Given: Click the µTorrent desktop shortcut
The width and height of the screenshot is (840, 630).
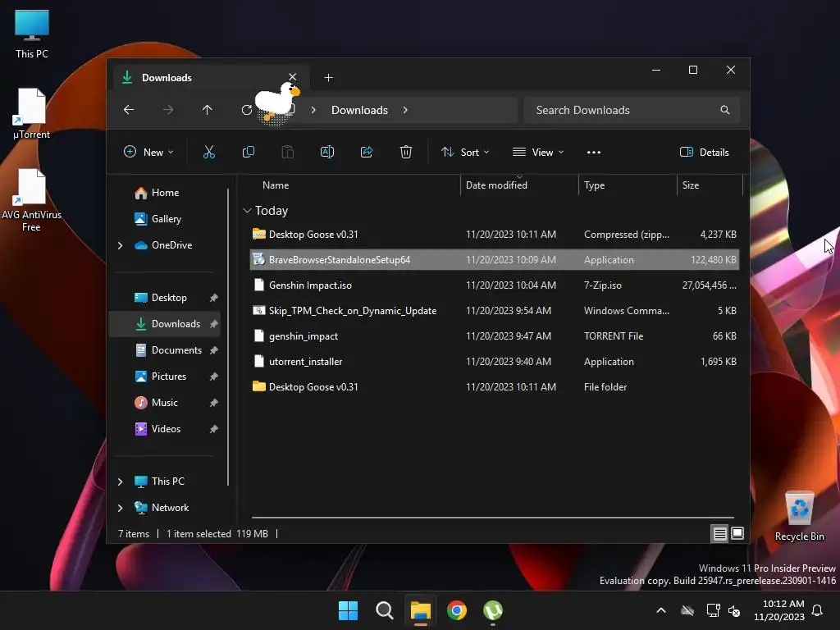Looking at the screenshot, I should point(32,113).
